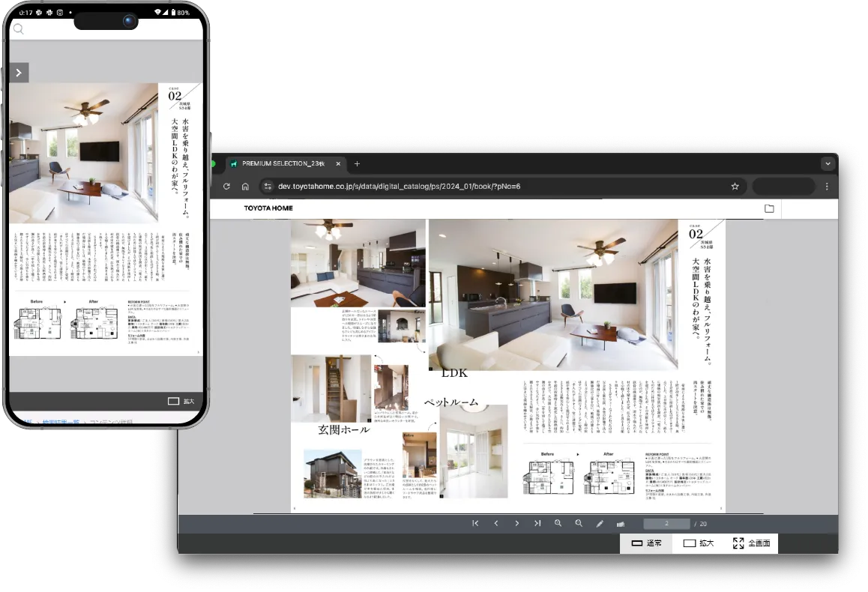The height and width of the screenshot is (592, 868).
Task: Jump to the last catalog page
Action: [537, 524]
